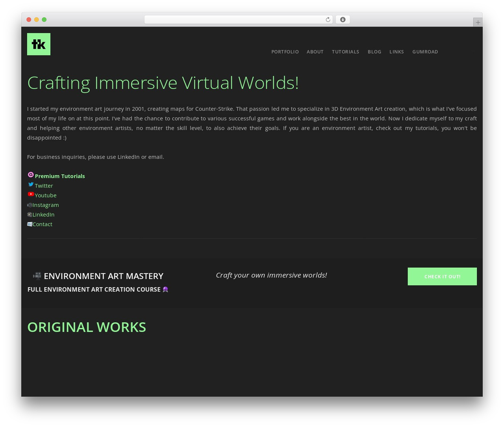Click the 'For business inquiries' sentence
Screen dimensions: 504x427
96,157
